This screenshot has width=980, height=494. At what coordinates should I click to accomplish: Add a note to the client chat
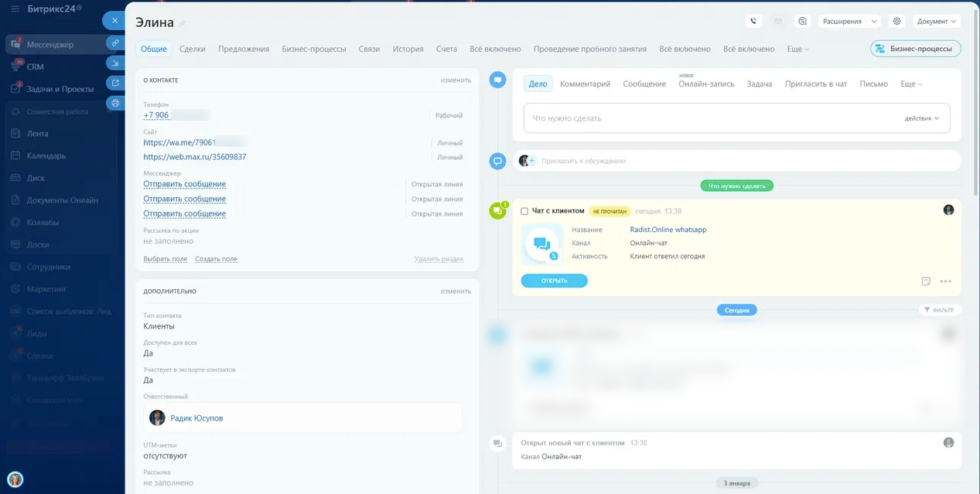[926, 281]
